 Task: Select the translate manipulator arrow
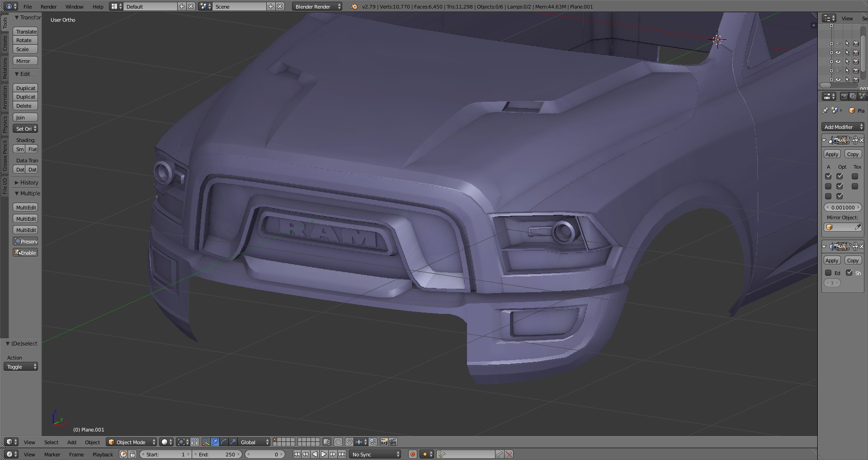pos(215,442)
